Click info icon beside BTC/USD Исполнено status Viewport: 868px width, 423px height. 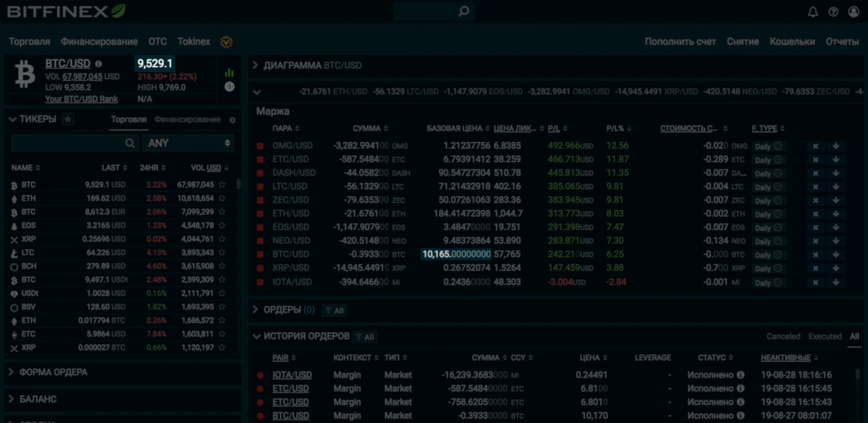(740, 416)
